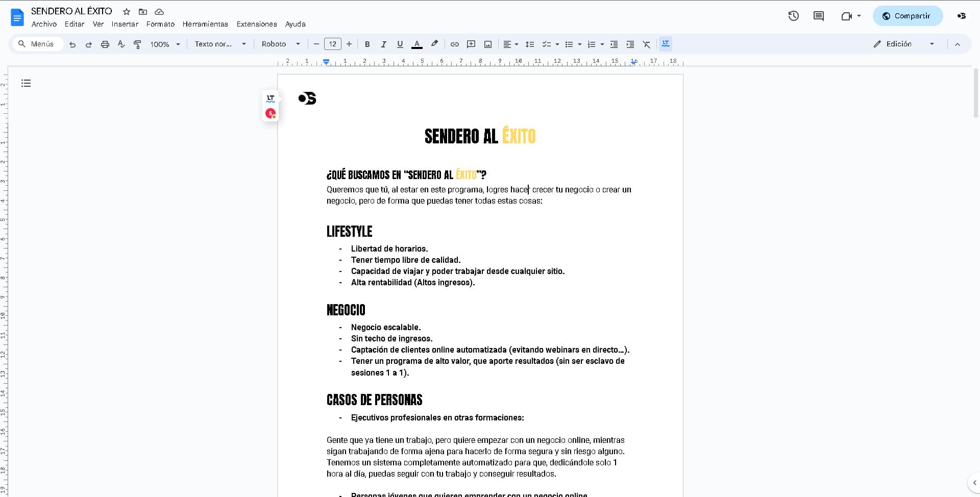This screenshot has height=497, width=980.
Task: Click the vertical scrollbar thumb
Action: (976, 93)
